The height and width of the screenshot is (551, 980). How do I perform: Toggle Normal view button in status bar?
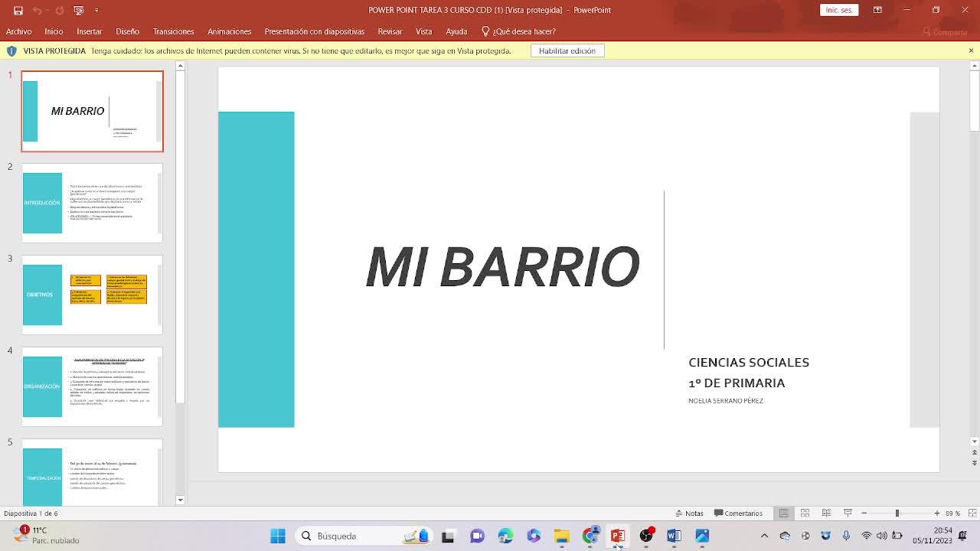pos(783,514)
